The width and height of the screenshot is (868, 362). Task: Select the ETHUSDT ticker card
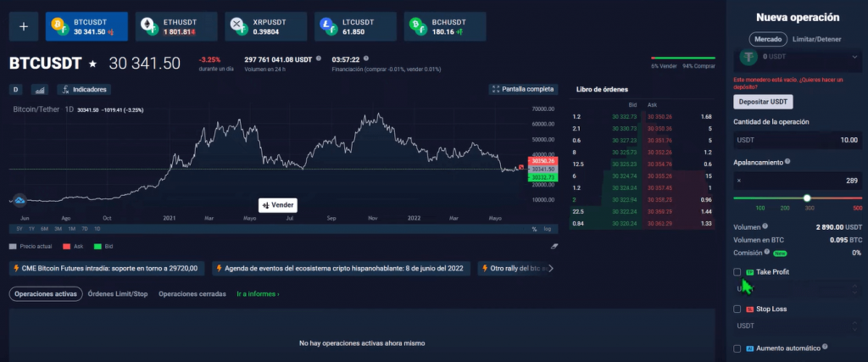pos(176,26)
